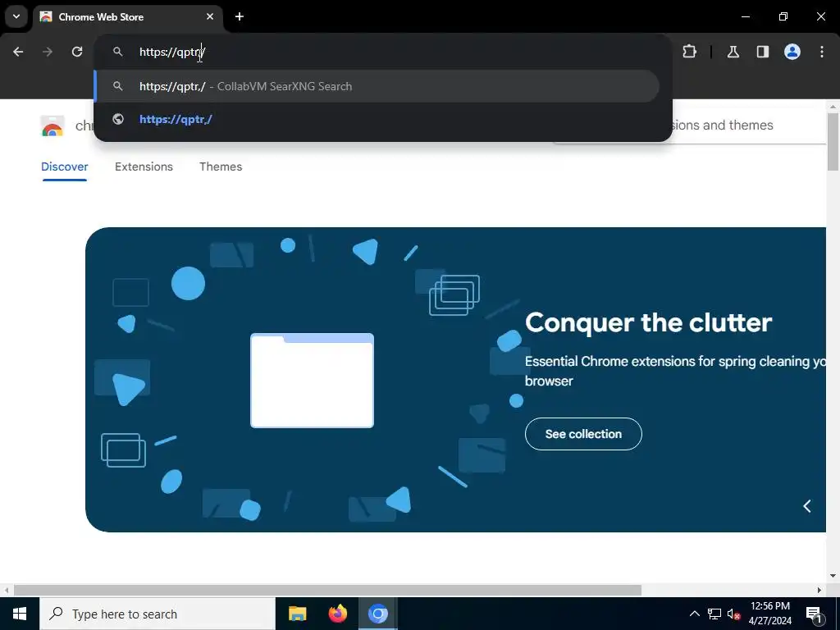Open Chrome's three-dot menu
840x630 pixels.
tap(822, 52)
